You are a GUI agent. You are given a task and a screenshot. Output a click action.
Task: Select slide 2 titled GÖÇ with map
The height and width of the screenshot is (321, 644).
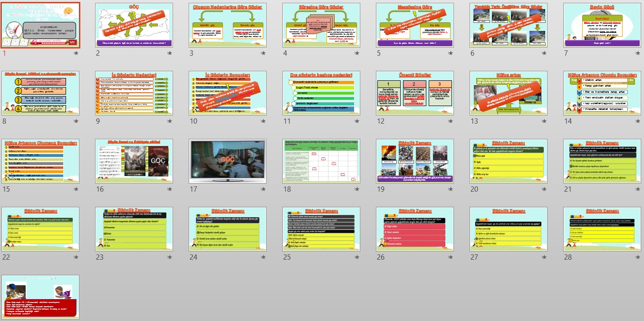point(134,25)
